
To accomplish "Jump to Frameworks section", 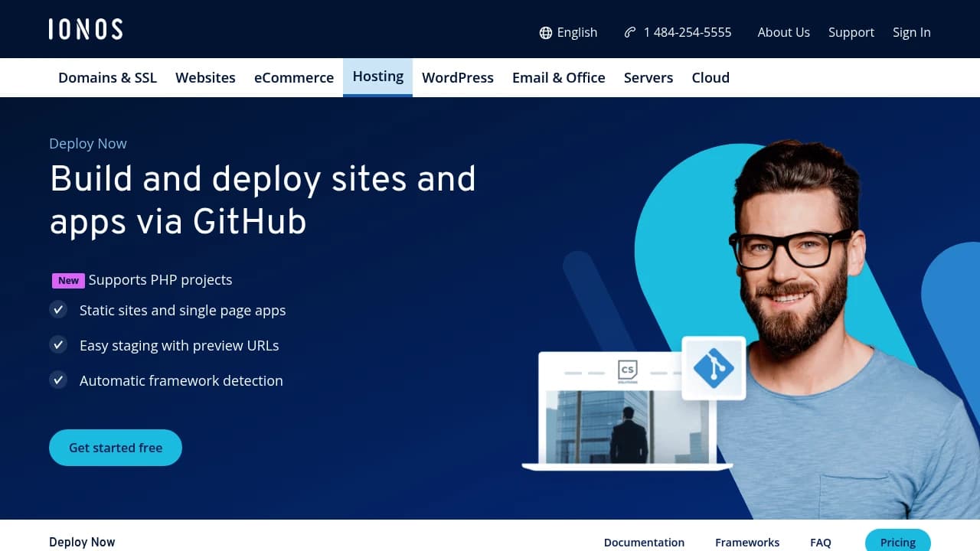I will click(x=747, y=542).
